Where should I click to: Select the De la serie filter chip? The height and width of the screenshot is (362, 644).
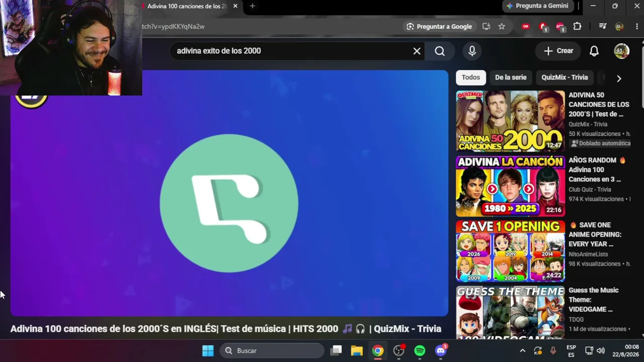pyautogui.click(x=511, y=77)
